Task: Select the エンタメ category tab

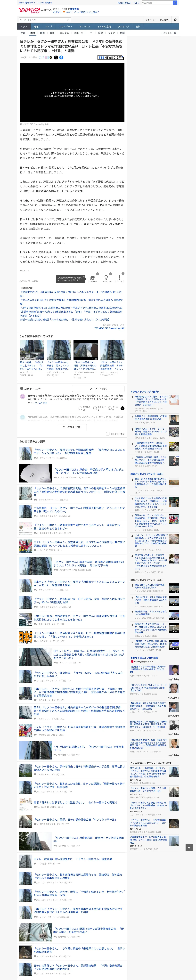Action: [64, 33]
